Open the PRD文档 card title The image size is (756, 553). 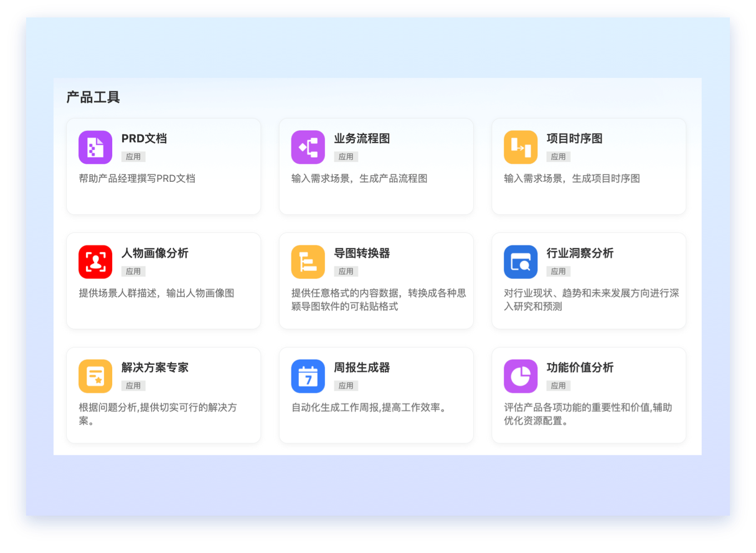pos(144,139)
